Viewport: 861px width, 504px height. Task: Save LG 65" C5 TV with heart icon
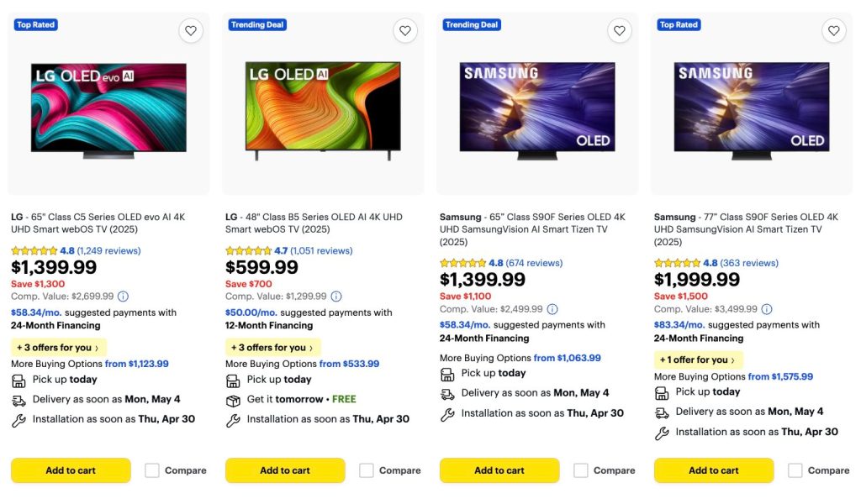(x=191, y=31)
